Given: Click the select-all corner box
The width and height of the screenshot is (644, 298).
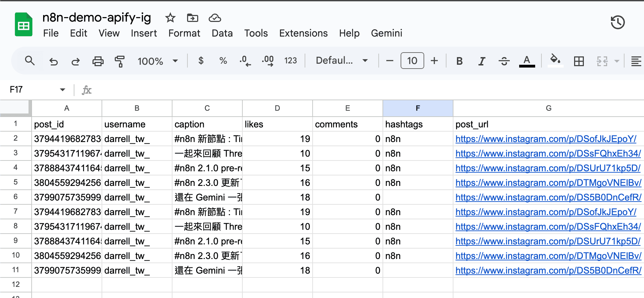Looking at the screenshot, I should (15, 108).
